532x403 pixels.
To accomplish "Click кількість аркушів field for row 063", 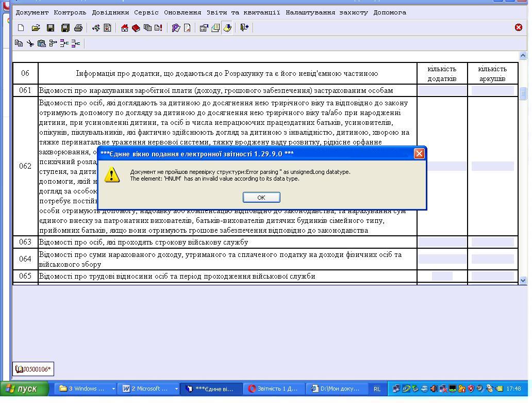I will tap(493, 242).
